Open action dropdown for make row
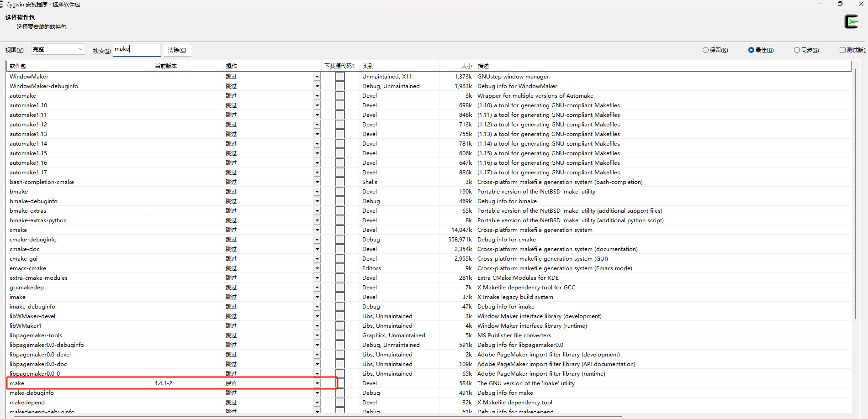The image size is (868, 419). coord(317,383)
